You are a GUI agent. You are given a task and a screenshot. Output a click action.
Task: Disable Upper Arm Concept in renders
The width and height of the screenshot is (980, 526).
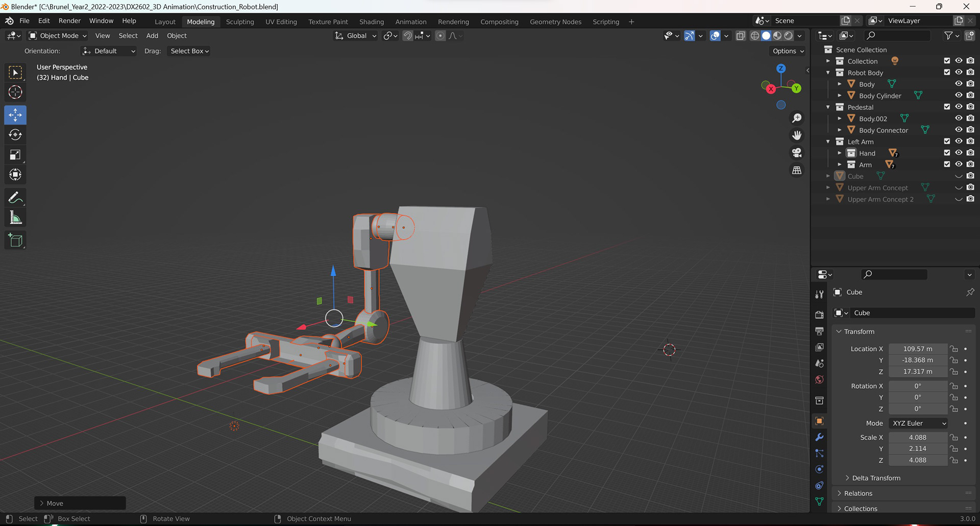[x=970, y=187]
